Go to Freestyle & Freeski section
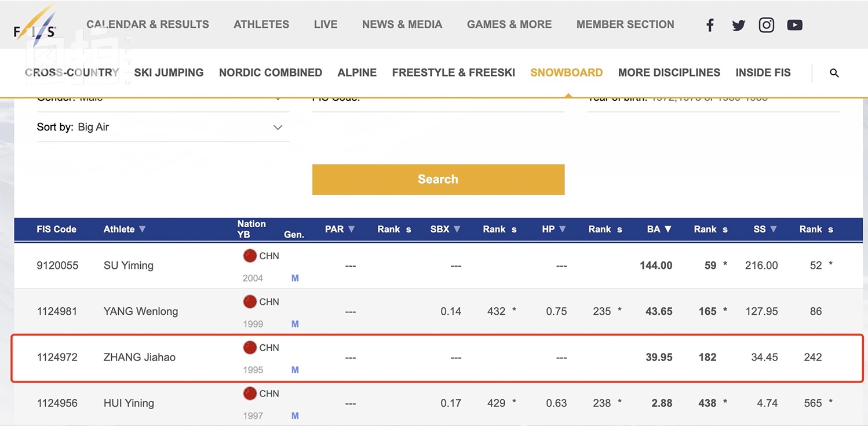The height and width of the screenshot is (426, 868). [x=453, y=73]
